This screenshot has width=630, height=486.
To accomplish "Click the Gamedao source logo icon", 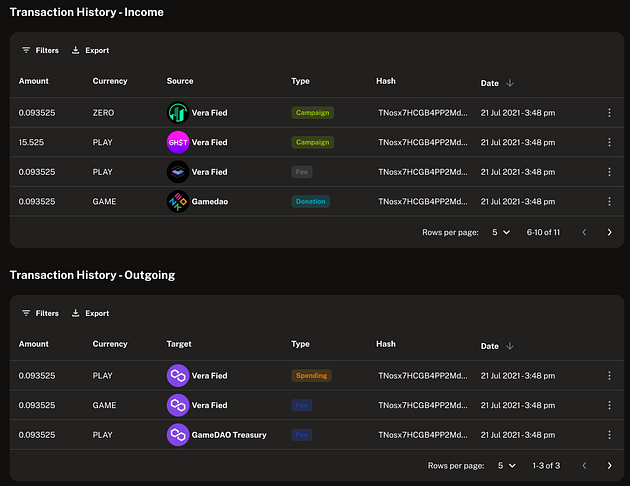I will click(x=177, y=201).
